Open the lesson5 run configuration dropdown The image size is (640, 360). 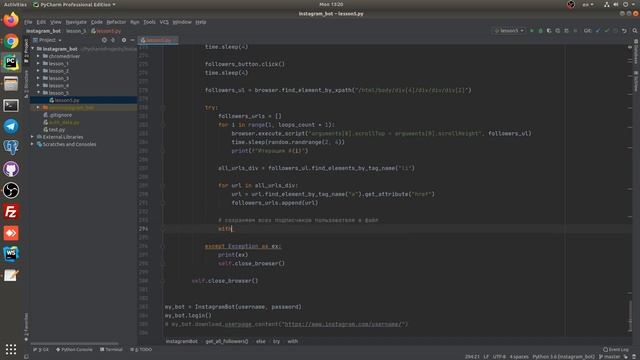click(509, 31)
